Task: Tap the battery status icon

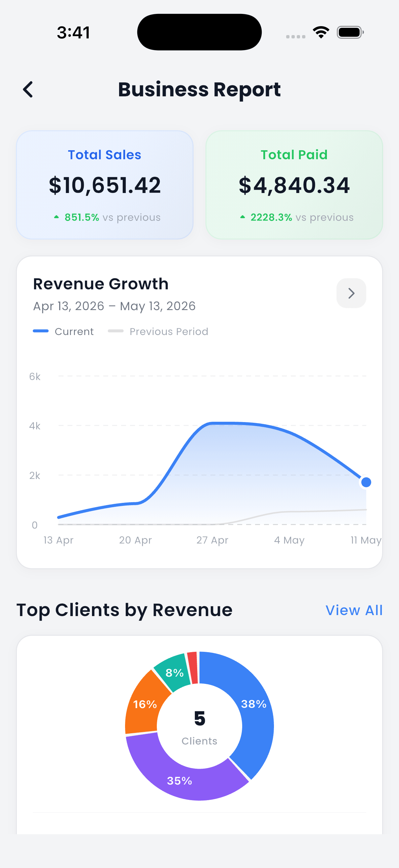Action: coord(350,32)
